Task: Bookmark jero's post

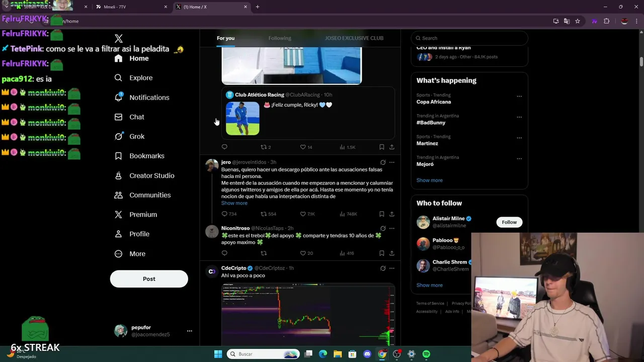Action: coord(382,214)
